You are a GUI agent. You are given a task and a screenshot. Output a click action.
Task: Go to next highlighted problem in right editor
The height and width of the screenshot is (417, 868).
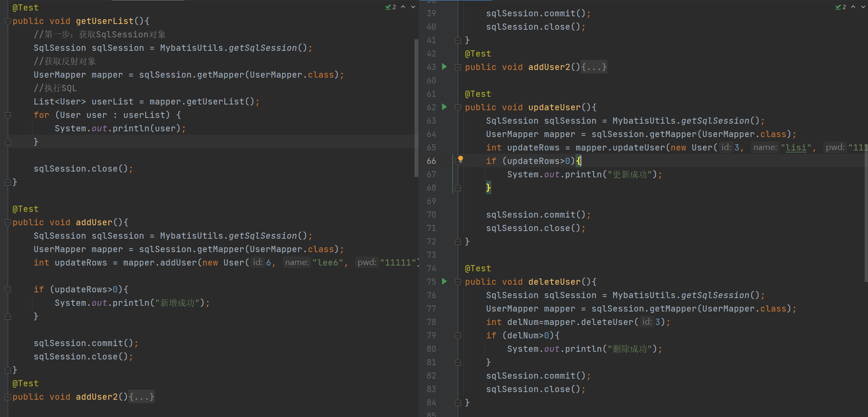coord(863,7)
